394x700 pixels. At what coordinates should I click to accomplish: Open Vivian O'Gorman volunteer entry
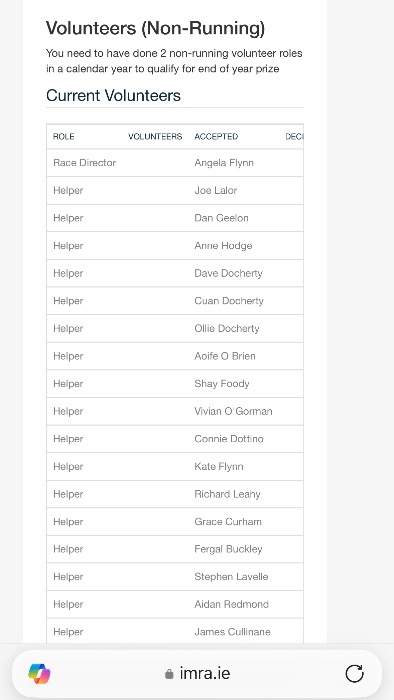233,412
